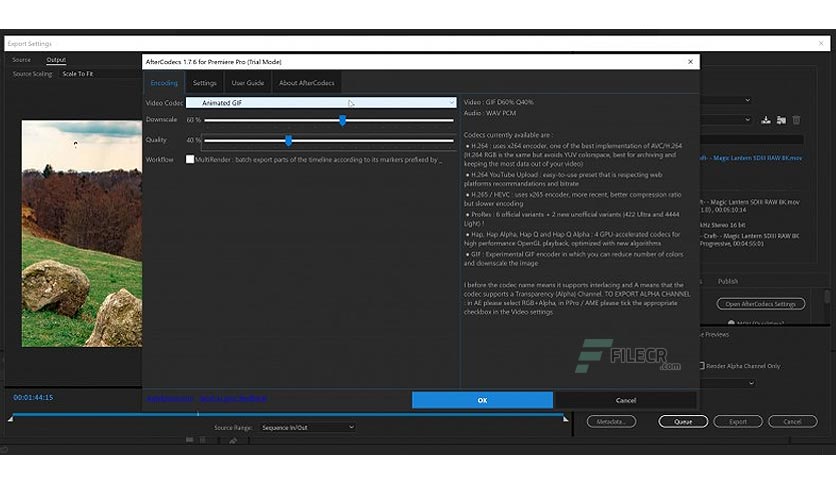Click the timeline Out point marker
The width and height of the screenshot is (836, 484).
pos(566,419)
